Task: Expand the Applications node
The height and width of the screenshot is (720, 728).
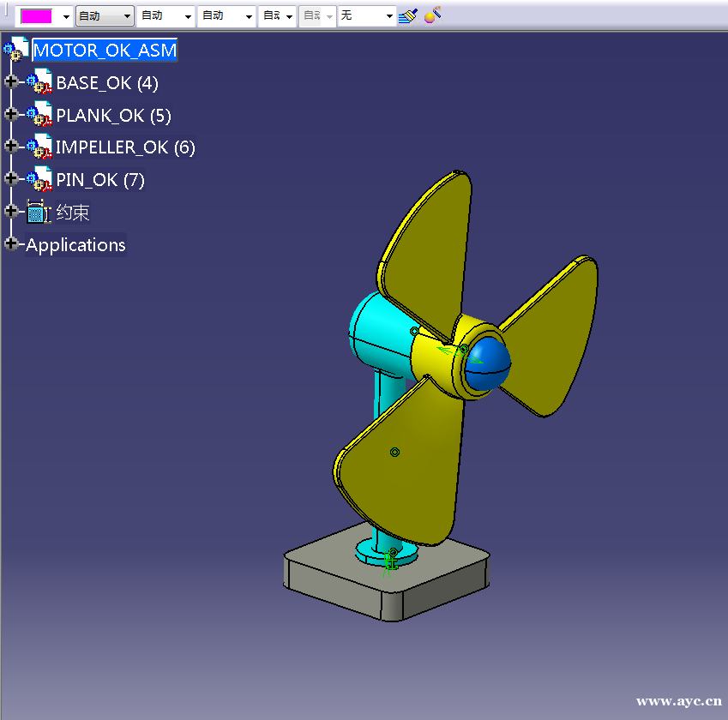Action: 11,244
